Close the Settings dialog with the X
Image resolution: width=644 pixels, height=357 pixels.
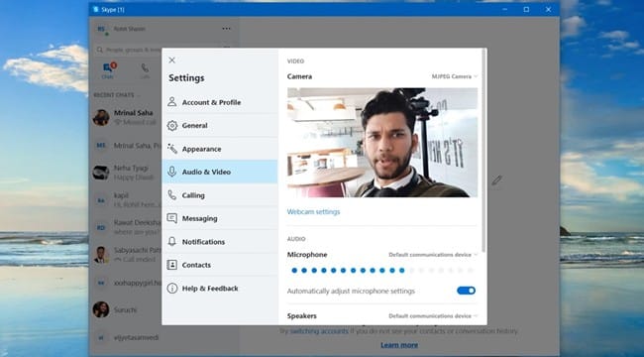click(x=171, y=60)
